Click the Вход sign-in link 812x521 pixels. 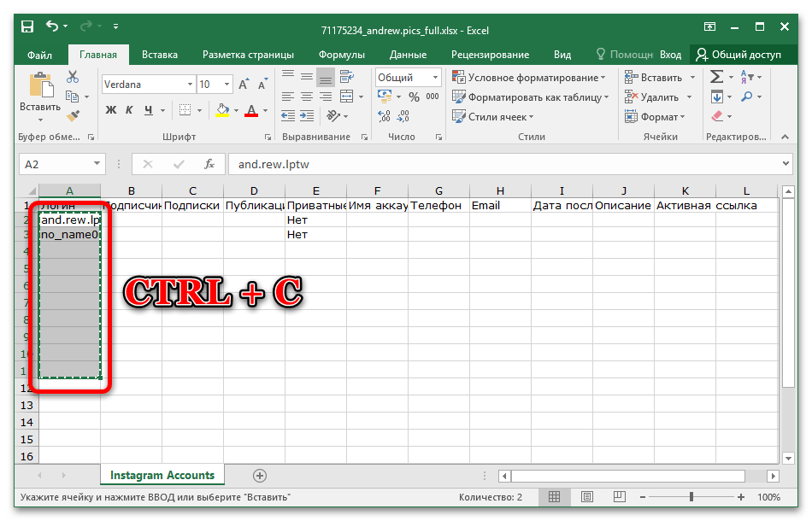point(670,55)
